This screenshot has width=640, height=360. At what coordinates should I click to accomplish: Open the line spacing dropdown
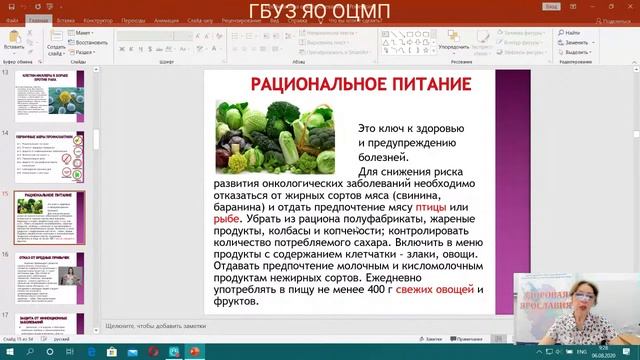click(289, 36)
